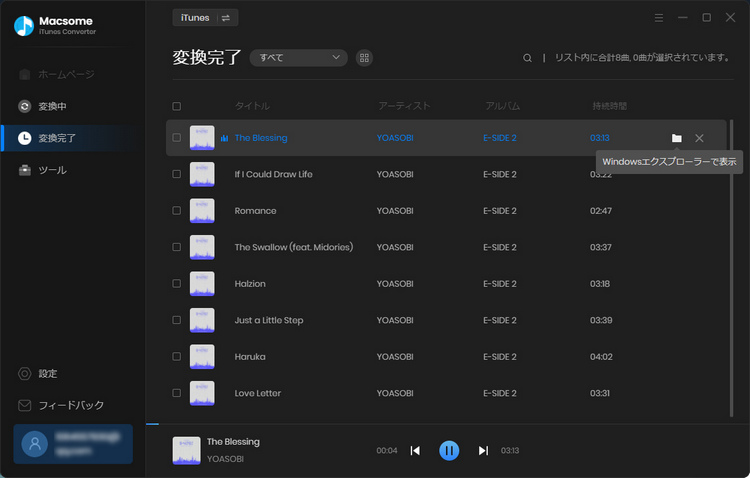Select the song title Haruka
This screenshot has height=478, width=750.
(250, 357)
